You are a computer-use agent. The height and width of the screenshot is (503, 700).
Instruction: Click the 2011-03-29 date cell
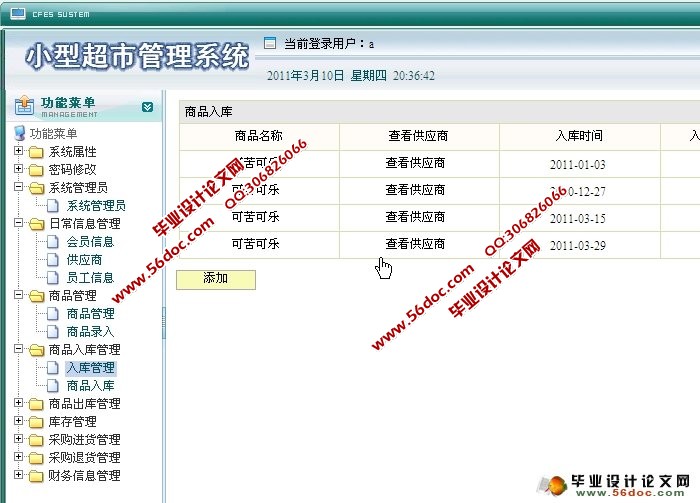[x=578, y=245]
